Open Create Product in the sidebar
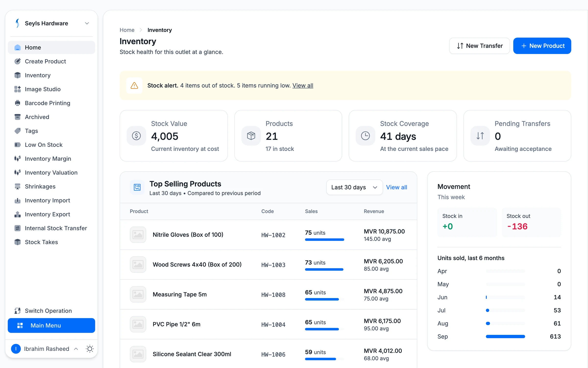This screenshot has height=368, width=588. 51,61
